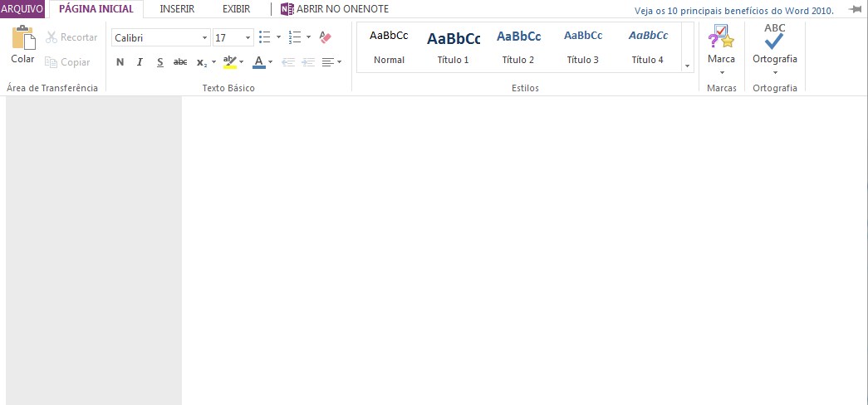
Task: Apply the Título 4 style
Action: pyautogui.click(x=648, y=47)
